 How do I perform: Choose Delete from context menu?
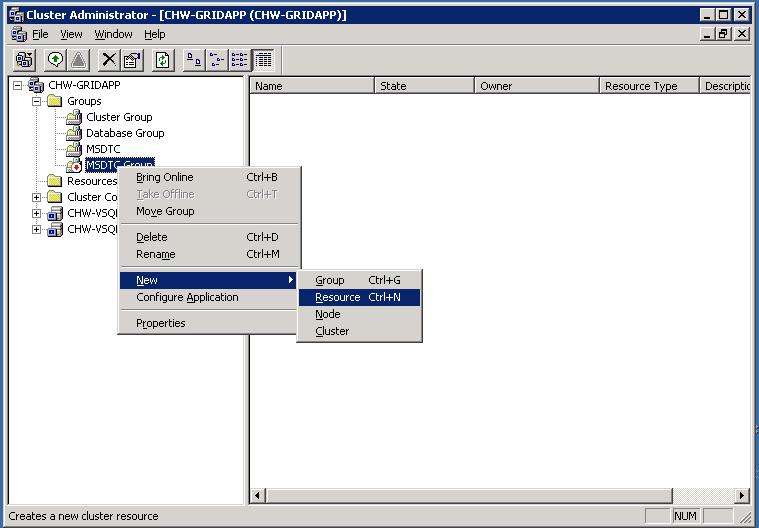[210, 237]
